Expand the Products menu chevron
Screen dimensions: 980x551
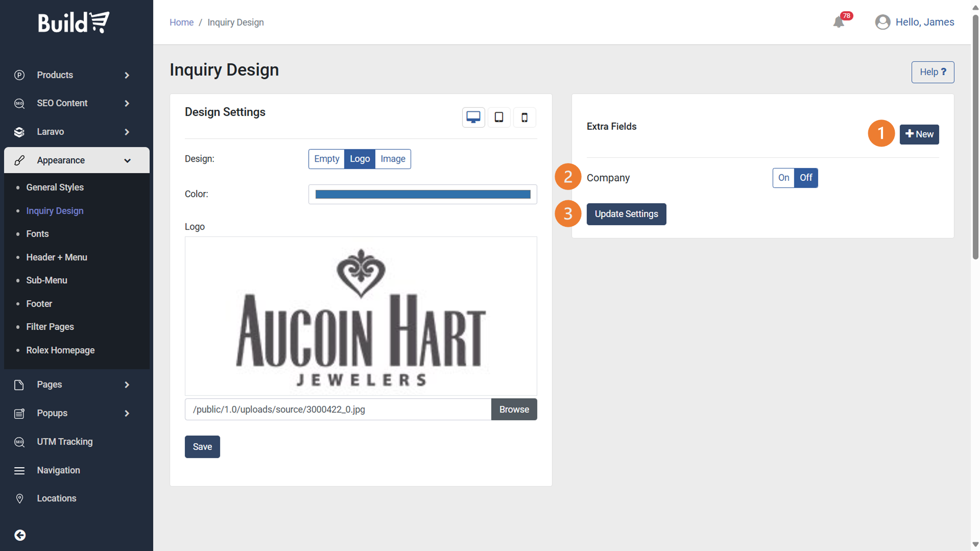pos(127,75)
